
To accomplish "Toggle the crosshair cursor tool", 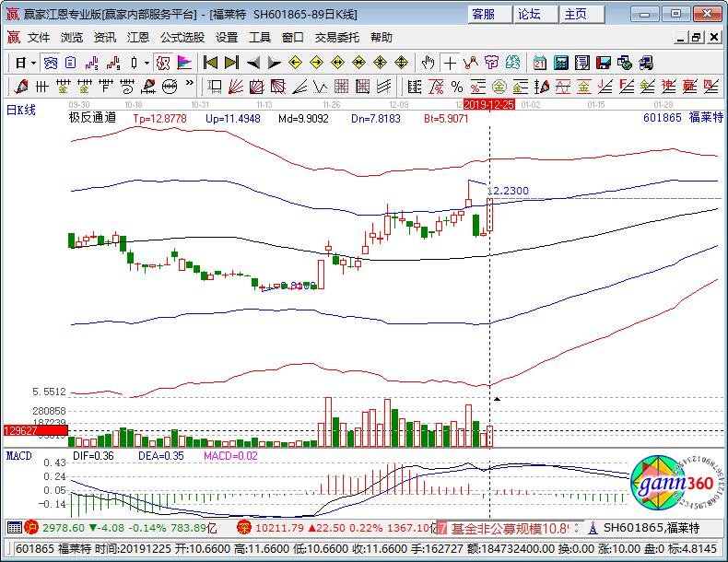I will click(x=450, y=63).
